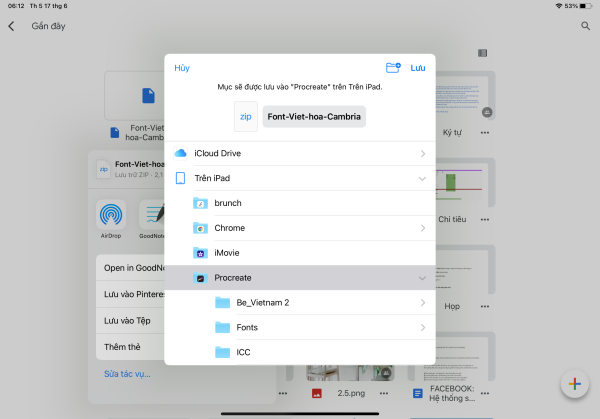Expand the Chrome folder chevron

click(x=422, y=228)
